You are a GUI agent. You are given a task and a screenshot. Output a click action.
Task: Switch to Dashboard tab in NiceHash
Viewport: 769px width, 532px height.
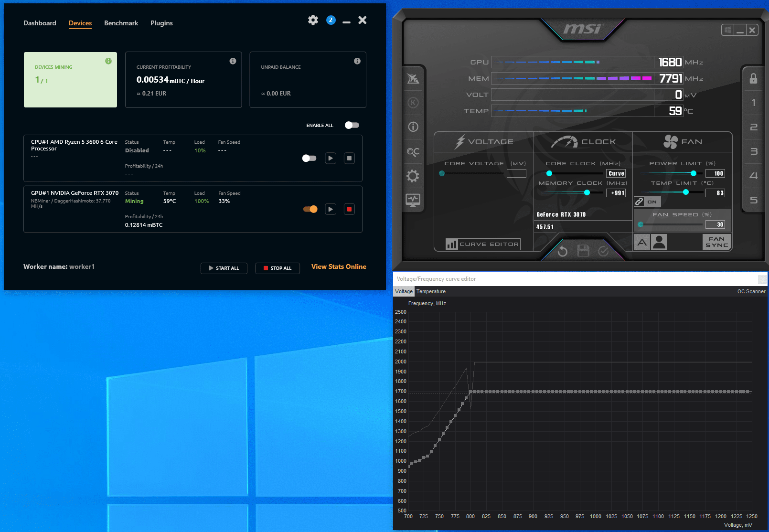click(40, 23)
